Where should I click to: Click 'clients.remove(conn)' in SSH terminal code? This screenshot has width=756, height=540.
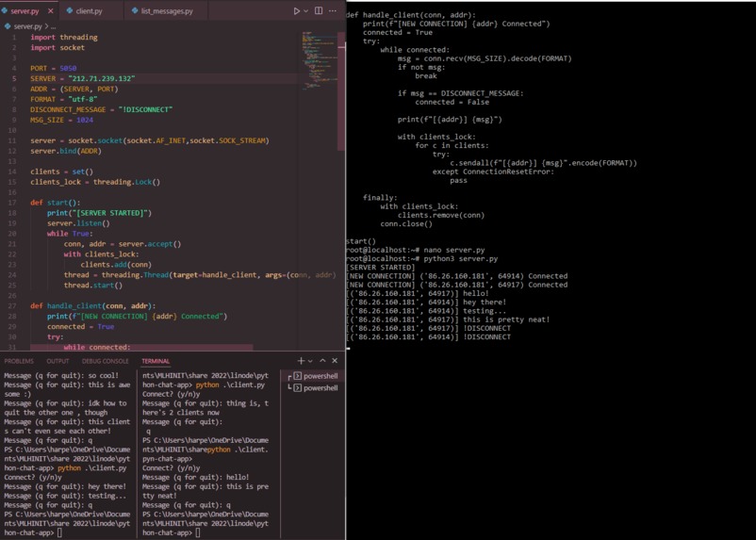click(441, 216)
